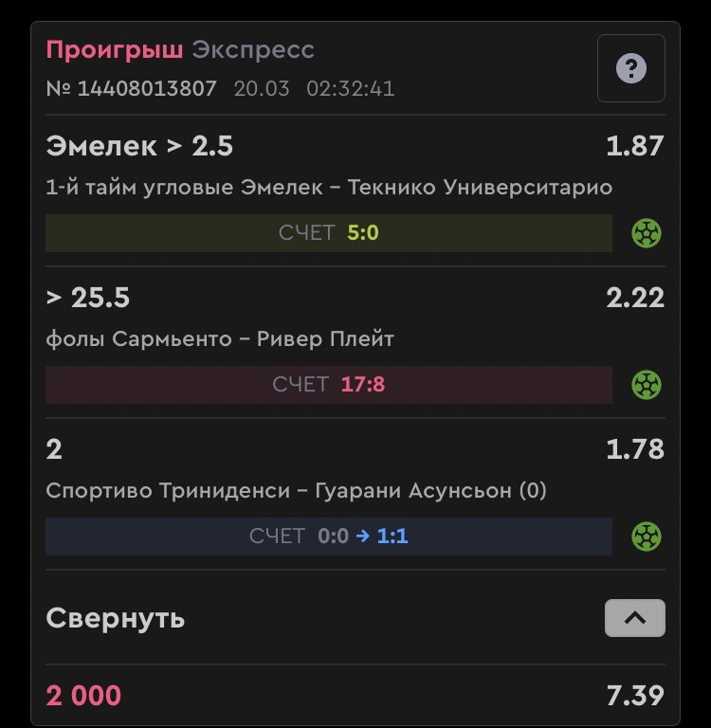Click the 2 000 stake amount
The image size is (711, 728).
click(83, 696)
